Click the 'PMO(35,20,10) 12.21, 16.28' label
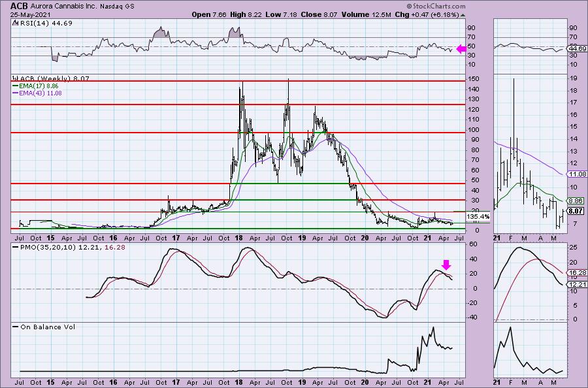 pyautogui.click(x=73, y=248)
